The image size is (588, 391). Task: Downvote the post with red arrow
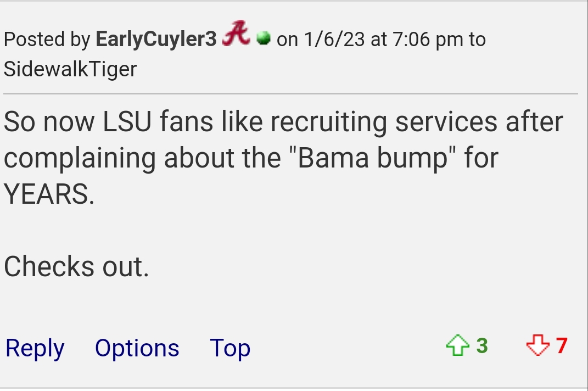[x=537, y=345]
